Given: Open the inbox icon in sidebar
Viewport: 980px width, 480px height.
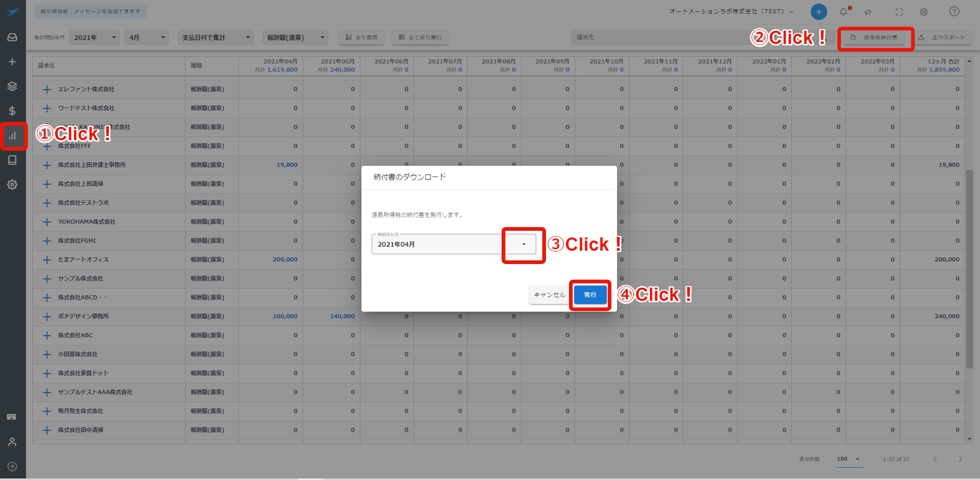Looking at the screenshot, I should 12,37.
